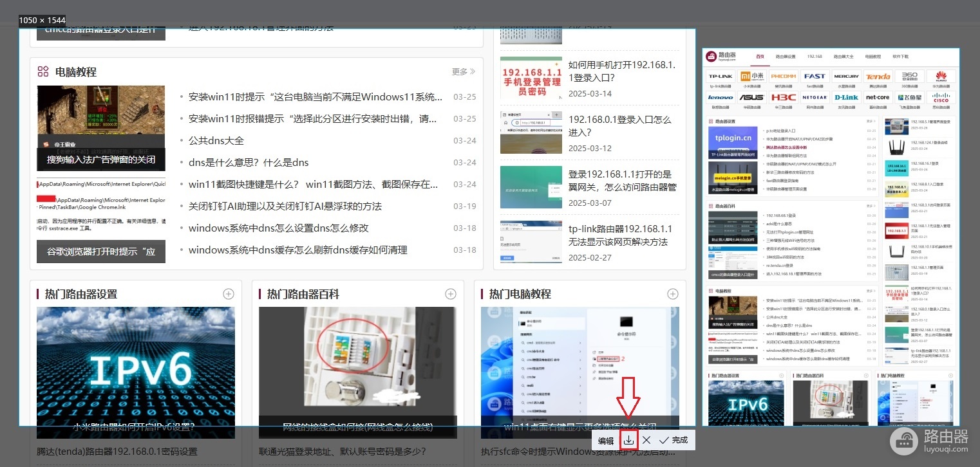This screenshot has height=467, width=980.
Task: Click the PHICOMM brand logo in the preview
Action: [x=784, y=76]
